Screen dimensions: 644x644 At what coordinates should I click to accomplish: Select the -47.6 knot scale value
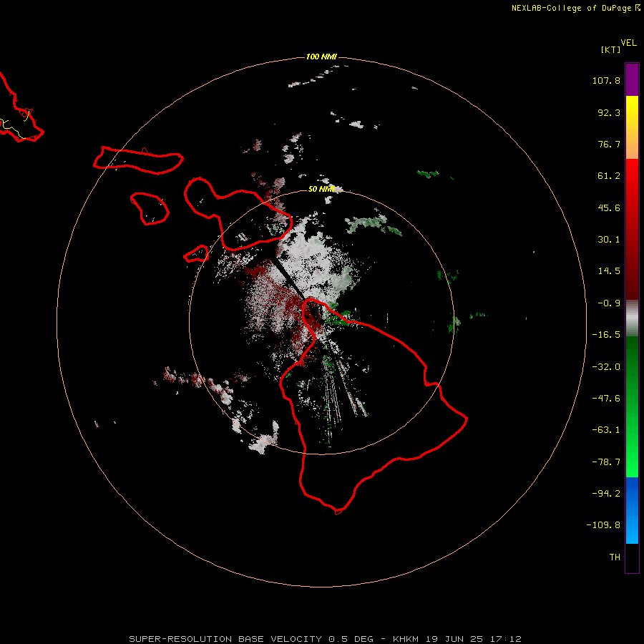(606, 399)
